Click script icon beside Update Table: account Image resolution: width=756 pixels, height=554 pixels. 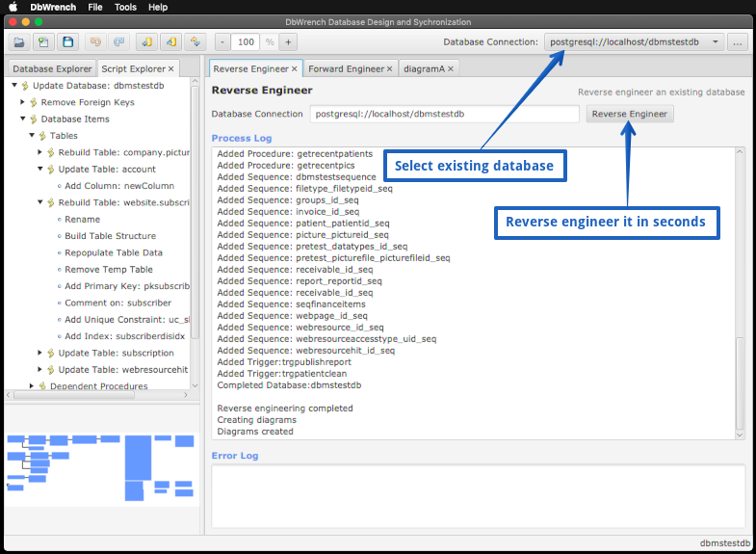coord(51,170)
